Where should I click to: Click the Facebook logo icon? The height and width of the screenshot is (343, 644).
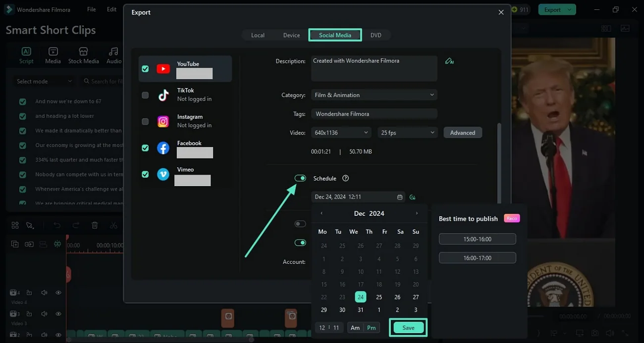(163, 147)
